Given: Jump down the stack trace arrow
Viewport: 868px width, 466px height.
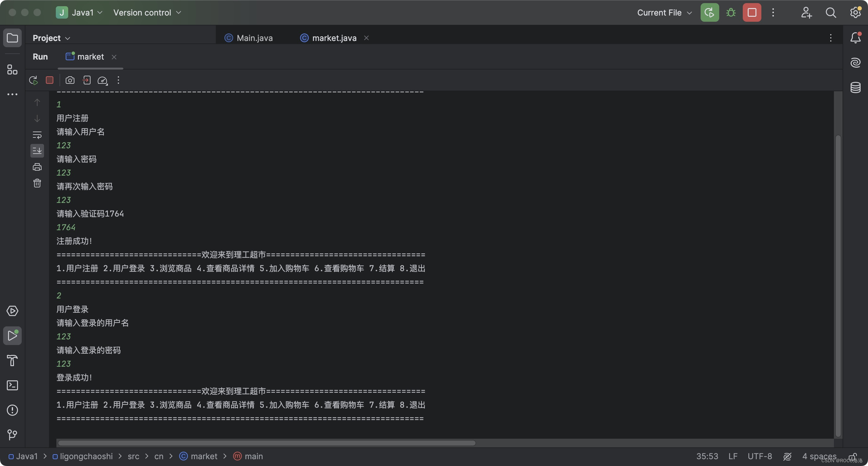Looking at the screenshot, I should pos(37,118).
